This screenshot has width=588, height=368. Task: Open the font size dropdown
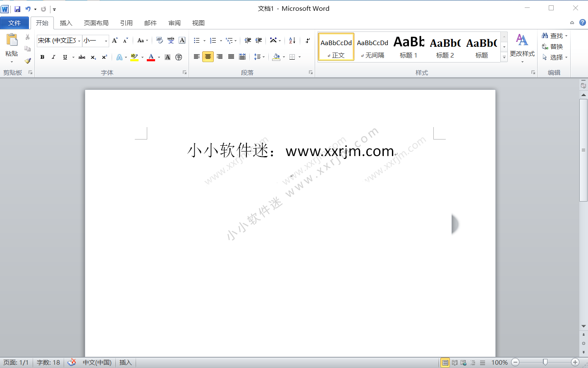(x=106, y=41)
